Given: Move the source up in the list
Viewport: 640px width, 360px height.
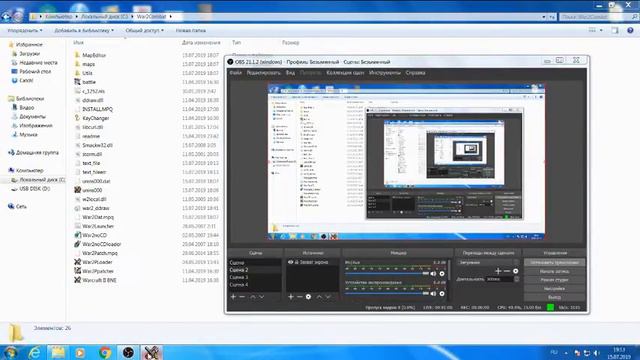Looking at the screenshot, I should pos(319,297).
